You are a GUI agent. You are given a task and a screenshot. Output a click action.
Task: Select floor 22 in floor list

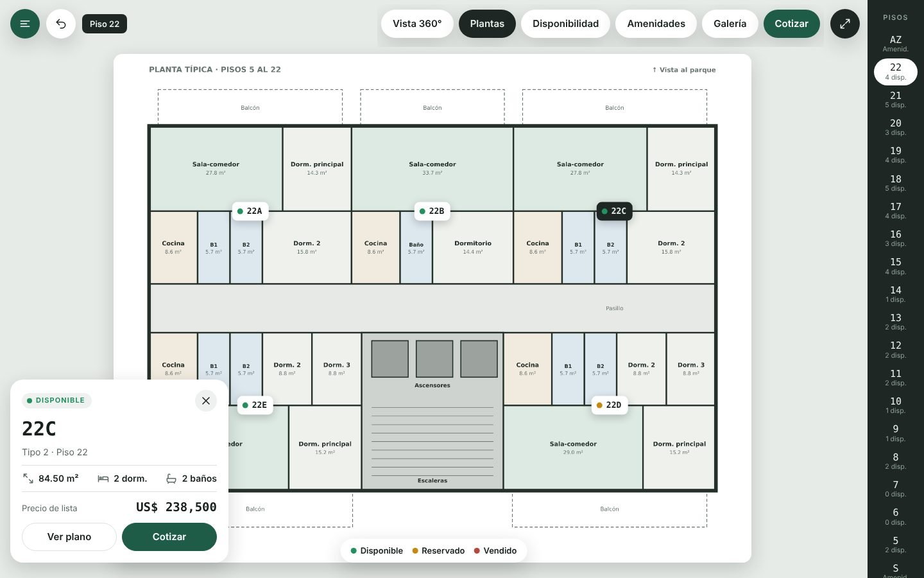[896, 71]
